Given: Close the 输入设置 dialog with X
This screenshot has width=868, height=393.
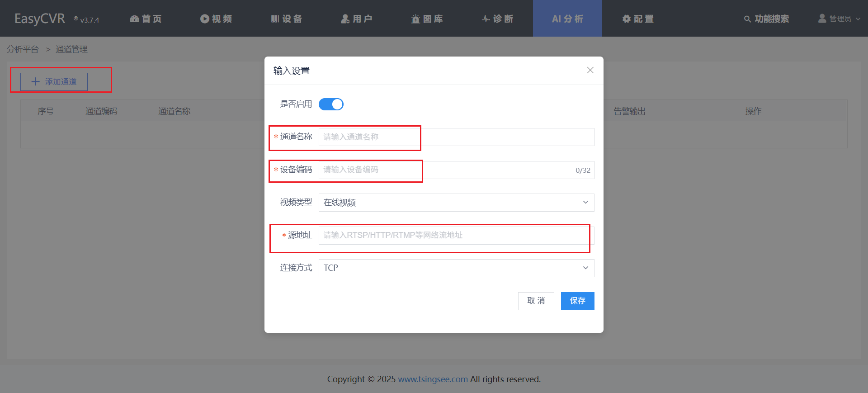Looking at the screenshot, I should (x=590, y=70).
